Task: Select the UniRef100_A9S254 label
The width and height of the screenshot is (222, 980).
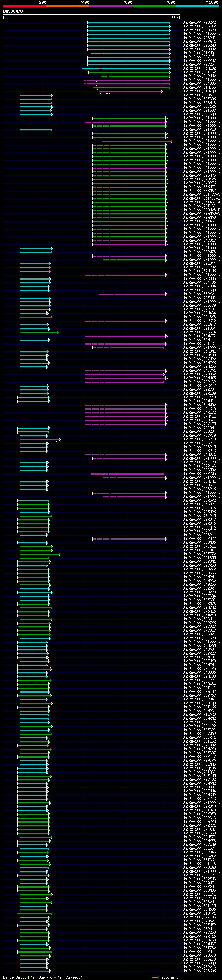Action: point(199,64)
